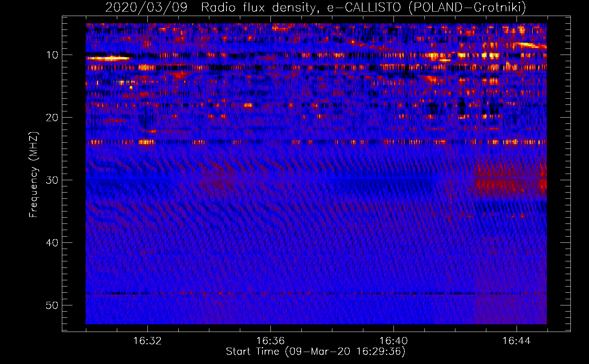Click the '16:36' time tick label
This screenshot has height=364, width=589.
point(270,341)
